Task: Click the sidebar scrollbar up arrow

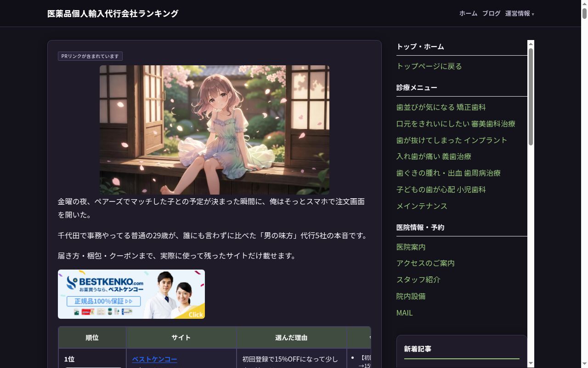Action: point(531,44)
